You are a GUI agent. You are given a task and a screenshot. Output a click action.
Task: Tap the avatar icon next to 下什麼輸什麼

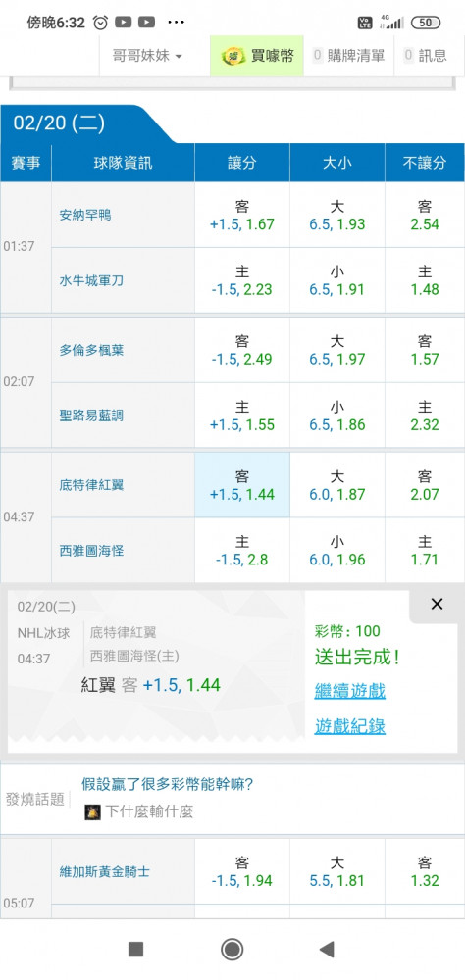click(x=92, y=811)
